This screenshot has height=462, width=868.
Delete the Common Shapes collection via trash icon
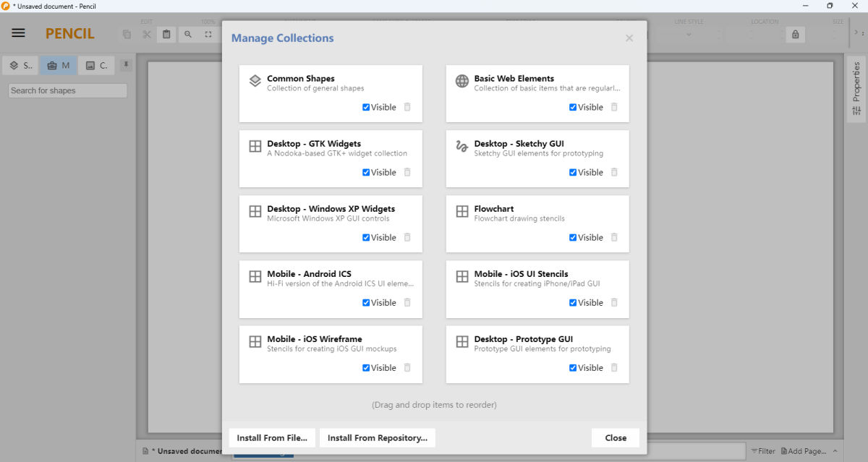point(407,107)
